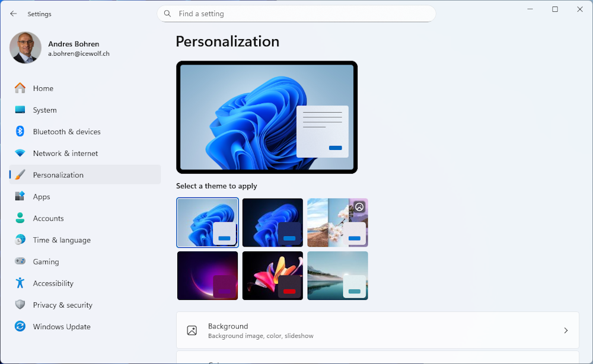
Task: Select Personalization in the sidebar
Action: pos(58,175)
